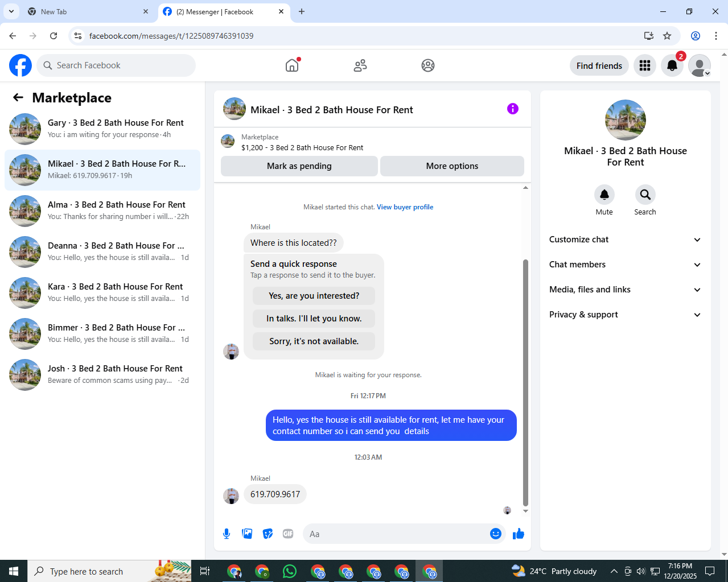Send quick reply "In talks. I'll let you know."
The width and height of the screenshot is (728, 582).
[314, 319]
